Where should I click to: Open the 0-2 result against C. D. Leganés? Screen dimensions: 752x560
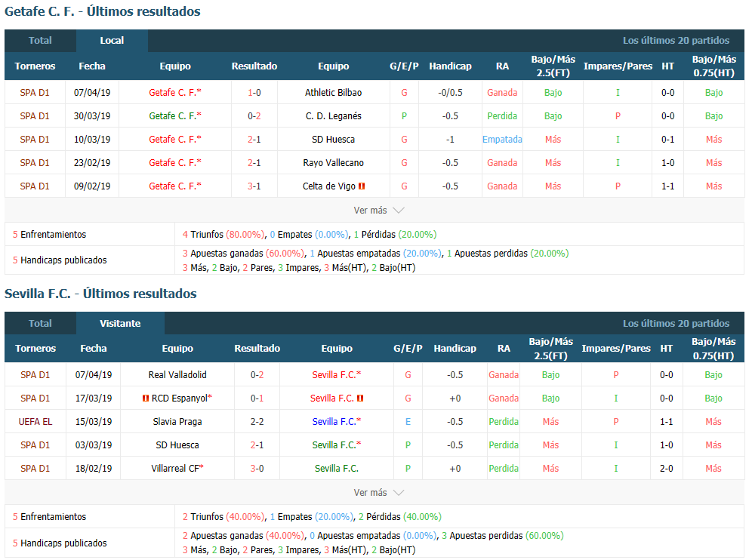254,116
